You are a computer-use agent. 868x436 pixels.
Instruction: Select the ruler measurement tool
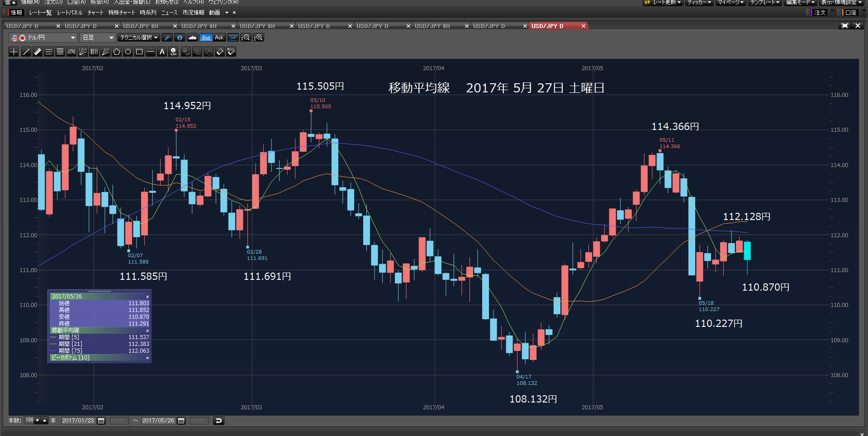point(38,52)
